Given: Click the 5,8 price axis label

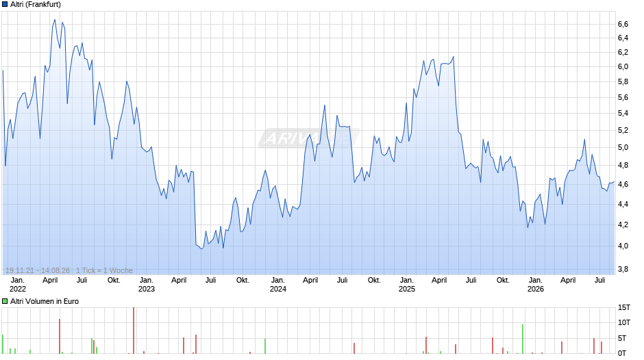Looking at the screenshot, I should tap(623, 81).
